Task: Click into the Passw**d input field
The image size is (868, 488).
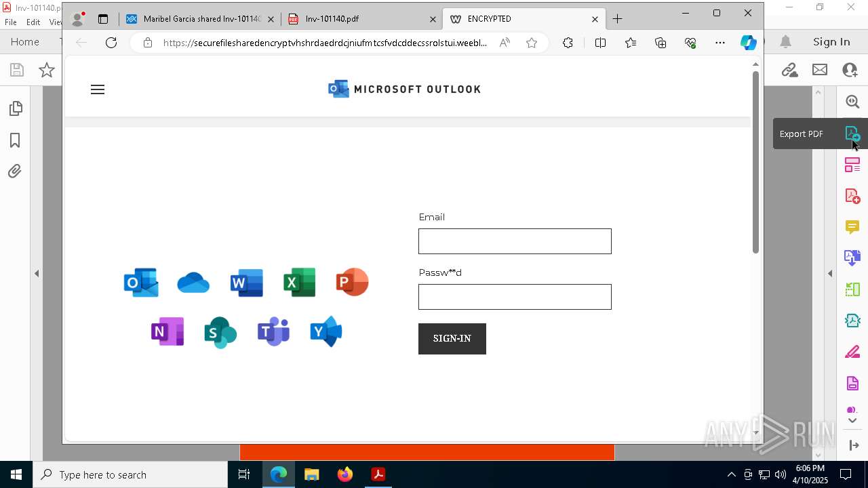Action: (x=515, y=297)
